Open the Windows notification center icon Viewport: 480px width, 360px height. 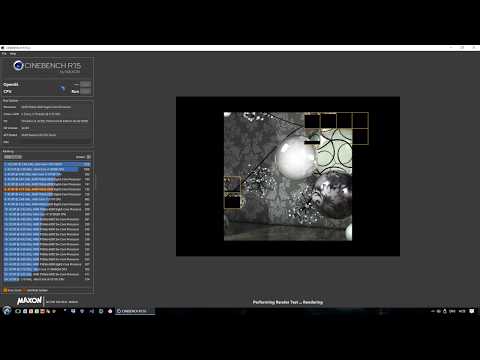point(472,311)
